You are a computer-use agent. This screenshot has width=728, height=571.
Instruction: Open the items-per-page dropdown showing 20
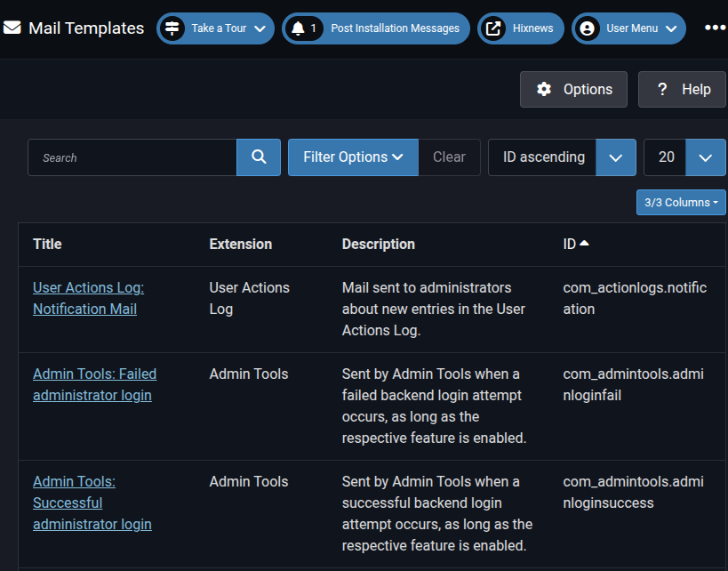pos(706,157)
